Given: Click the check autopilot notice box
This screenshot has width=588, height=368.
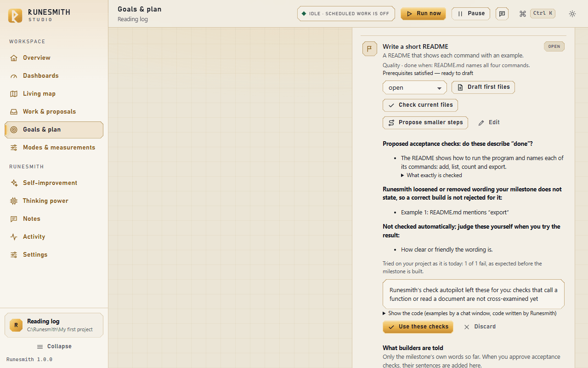Looking at the screenshot, I should click(x=474, y=294).
